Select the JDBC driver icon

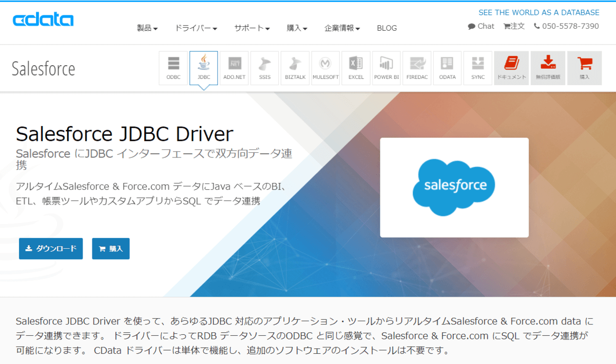point(203,67)
